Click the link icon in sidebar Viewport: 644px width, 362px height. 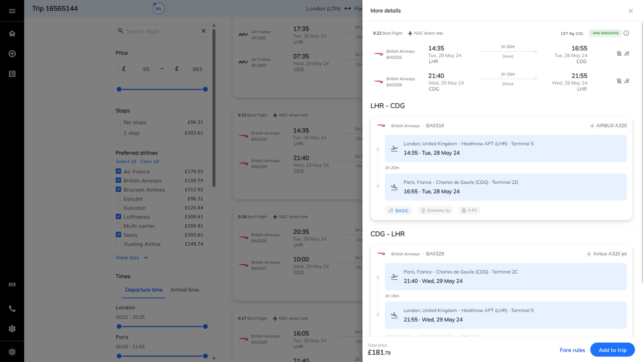coord(12,285)
